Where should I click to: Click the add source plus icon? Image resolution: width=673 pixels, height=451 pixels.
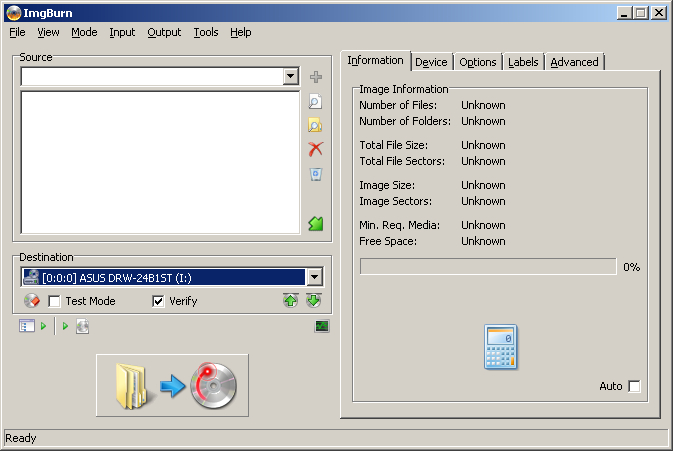point(316,77)
